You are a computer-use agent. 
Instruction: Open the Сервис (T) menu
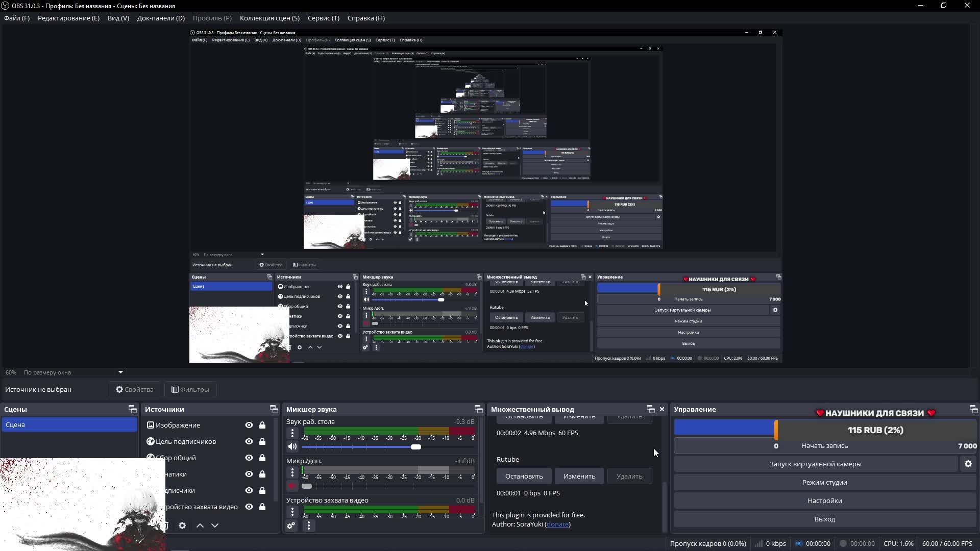[x=323, y=18]
